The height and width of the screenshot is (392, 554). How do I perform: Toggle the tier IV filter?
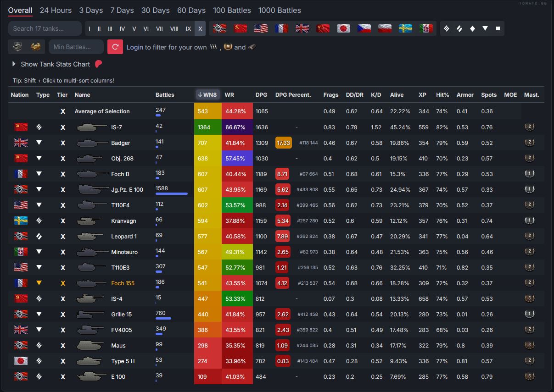coord(122,28)
